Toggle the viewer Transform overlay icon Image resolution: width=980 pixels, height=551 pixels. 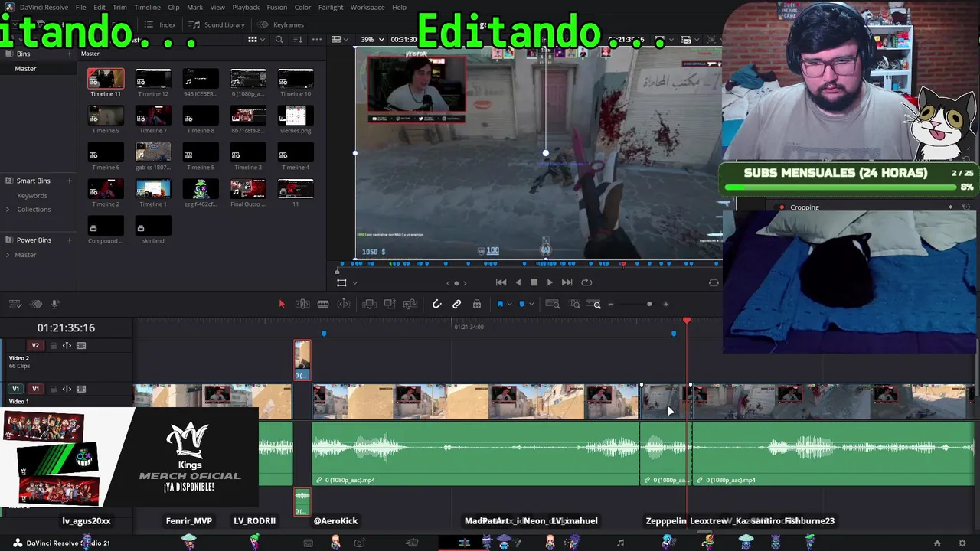(x=341, y=283)
